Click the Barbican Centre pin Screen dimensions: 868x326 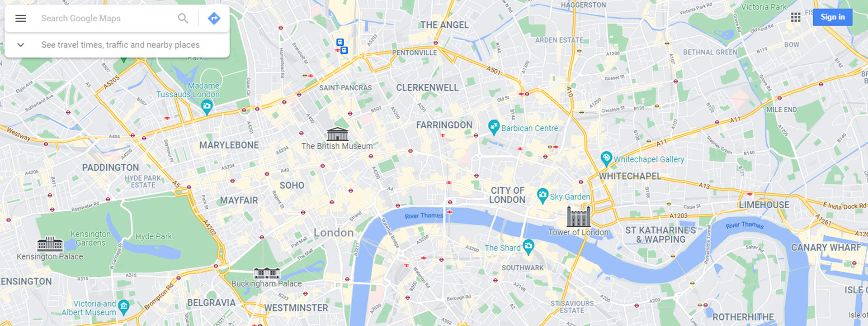pyautogui.click(x=494, y=127)
